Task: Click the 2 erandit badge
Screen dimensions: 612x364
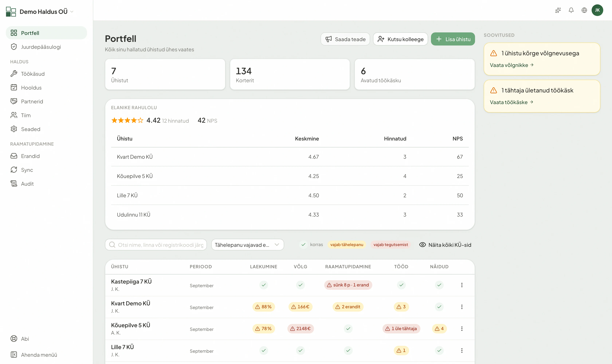Action: 348,307
